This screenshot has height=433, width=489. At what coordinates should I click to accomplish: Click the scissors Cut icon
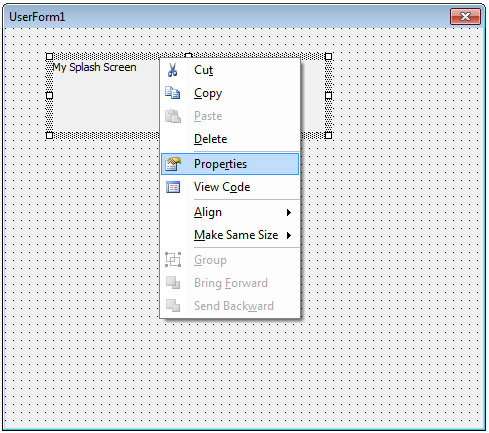(x=173, y=70)
